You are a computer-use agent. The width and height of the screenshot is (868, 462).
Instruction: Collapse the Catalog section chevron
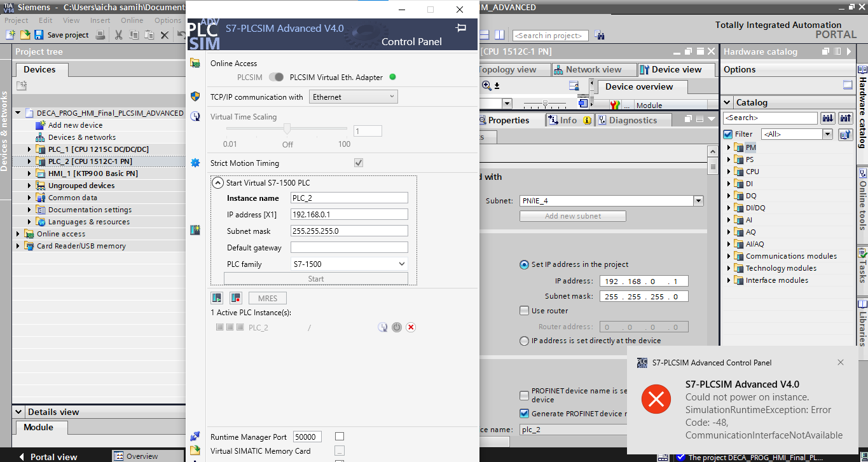point(727,102)
